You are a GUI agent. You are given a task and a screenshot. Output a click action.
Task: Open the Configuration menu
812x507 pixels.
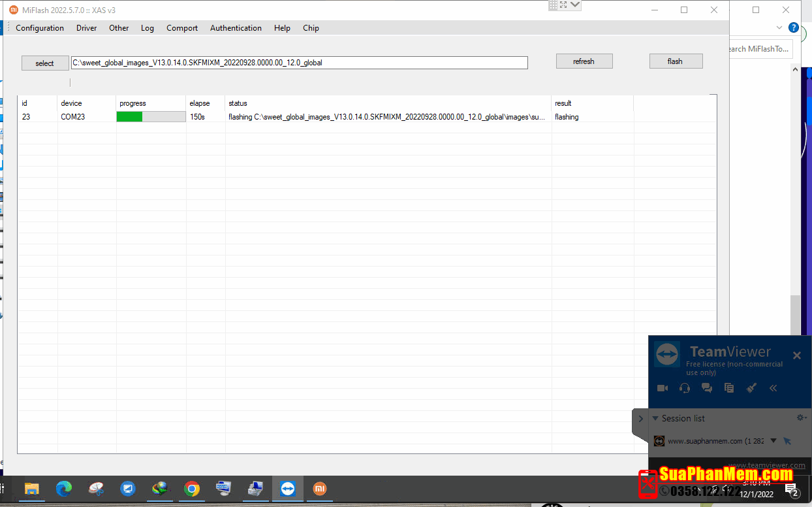(40, 28)
